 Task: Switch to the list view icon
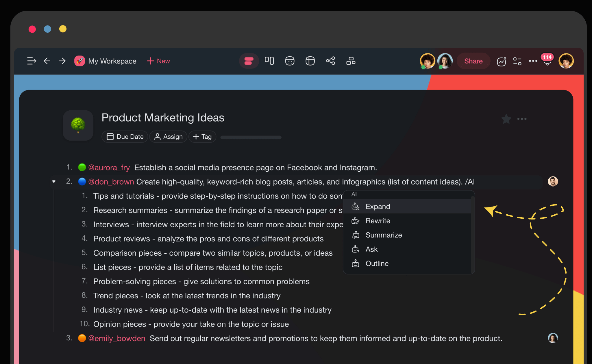coord(249,61)
